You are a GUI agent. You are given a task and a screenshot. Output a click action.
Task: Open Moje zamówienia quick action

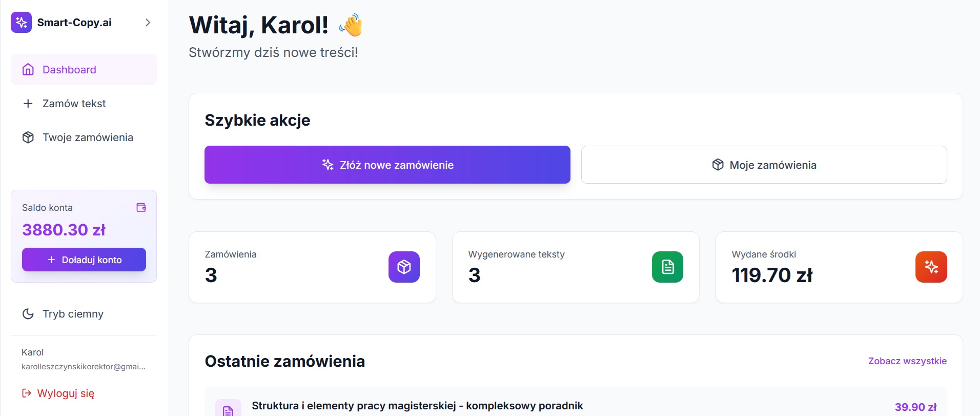[x=764, y=165]
